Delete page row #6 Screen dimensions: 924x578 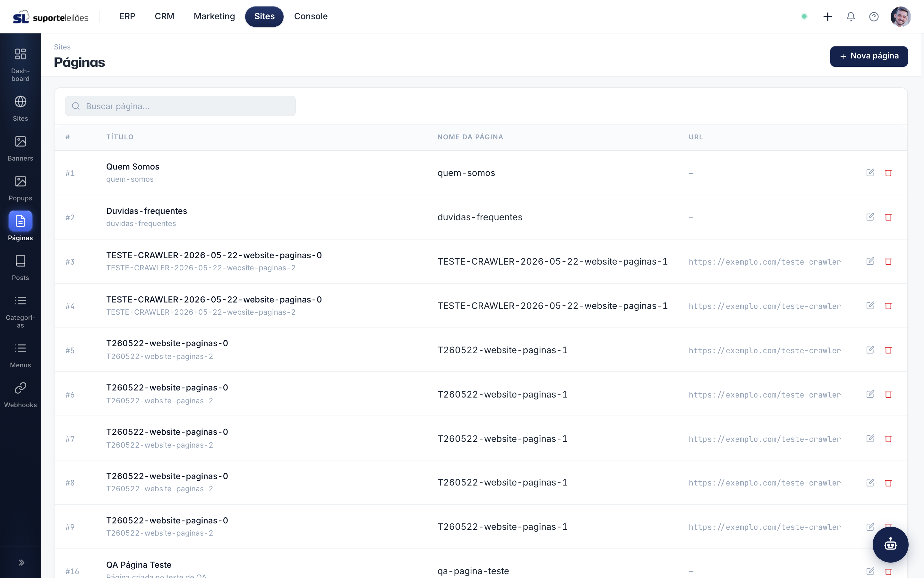[x=888, y=395]
